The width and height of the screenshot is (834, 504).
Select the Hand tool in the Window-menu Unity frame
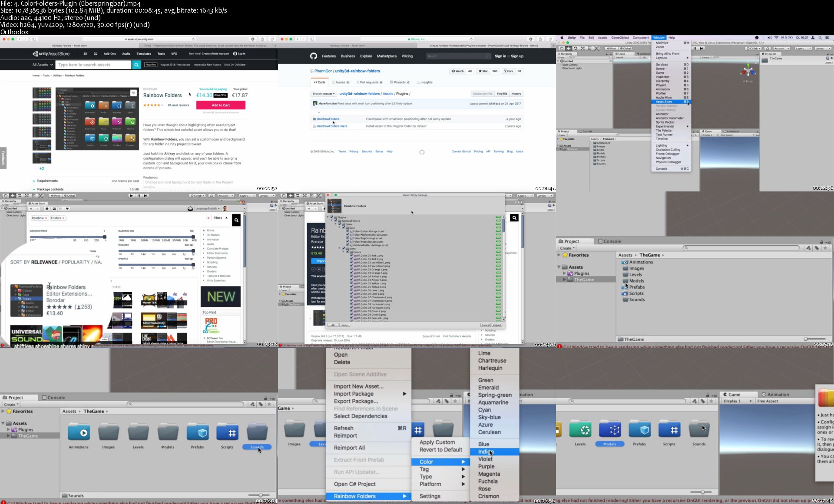point(562,49)
